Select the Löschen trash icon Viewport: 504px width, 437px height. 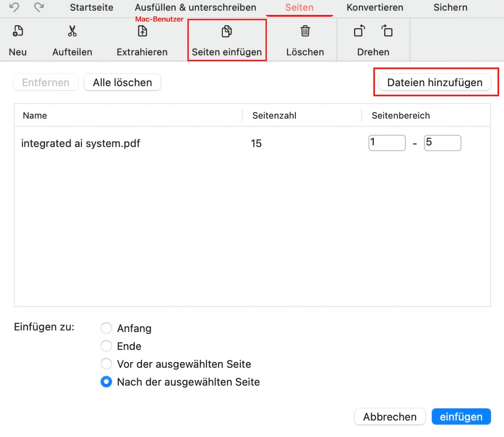305,31
